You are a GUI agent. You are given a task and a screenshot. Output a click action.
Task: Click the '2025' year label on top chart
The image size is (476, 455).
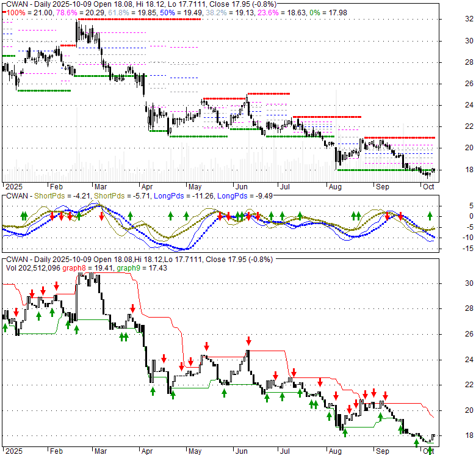click(14, 186)
